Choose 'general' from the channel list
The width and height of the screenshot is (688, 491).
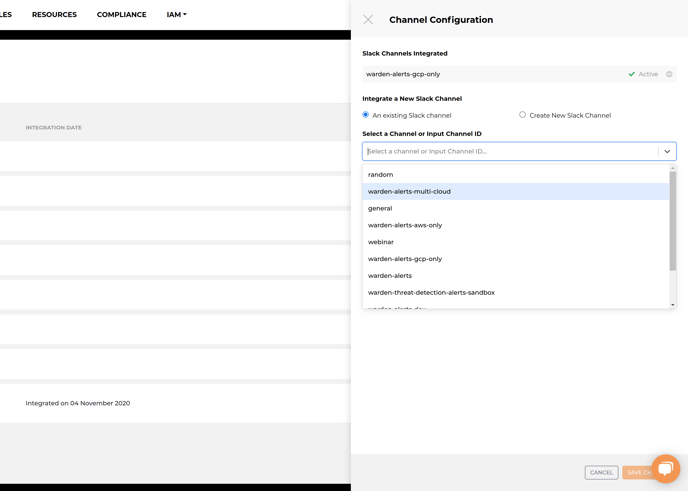[516, 208]
